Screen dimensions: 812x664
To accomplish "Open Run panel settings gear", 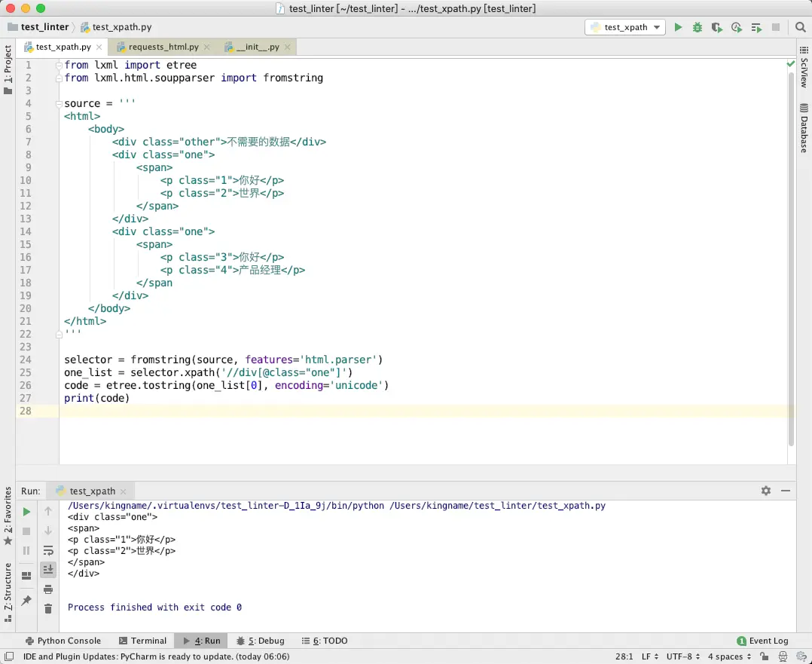I will [x=766, y=491].
